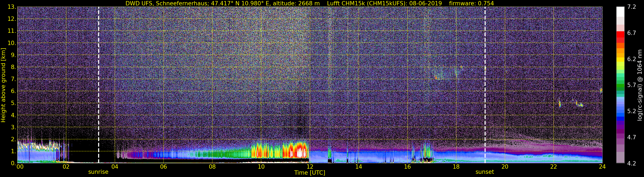Click the height axis tick label '4.'
644x177 pixels.
[x=13, y=115]
